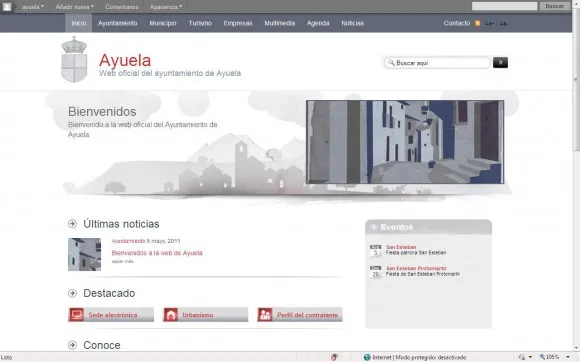Click the black 'Ir' search button
Image resolution: width=580 pixels, height=362 pixels.
coord(500,62)
